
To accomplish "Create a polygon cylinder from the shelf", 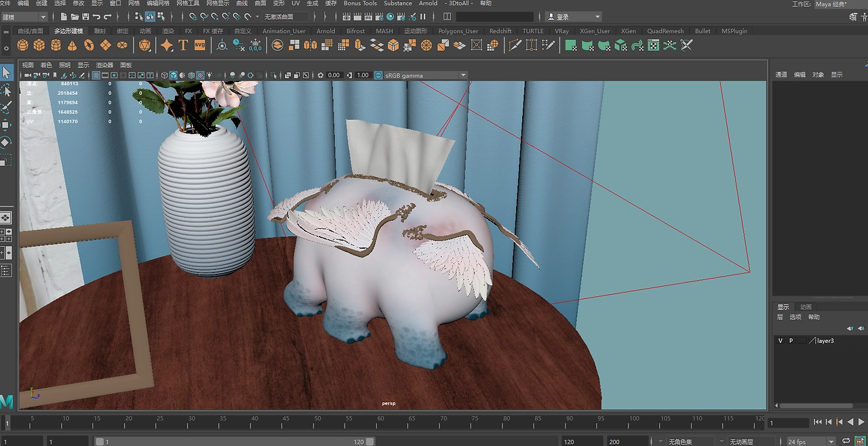I will tap(56, 45).
